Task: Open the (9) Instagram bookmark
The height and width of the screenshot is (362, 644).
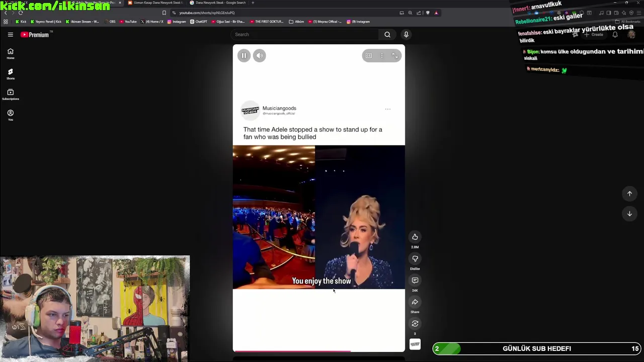Action: [x=358, y=22]
